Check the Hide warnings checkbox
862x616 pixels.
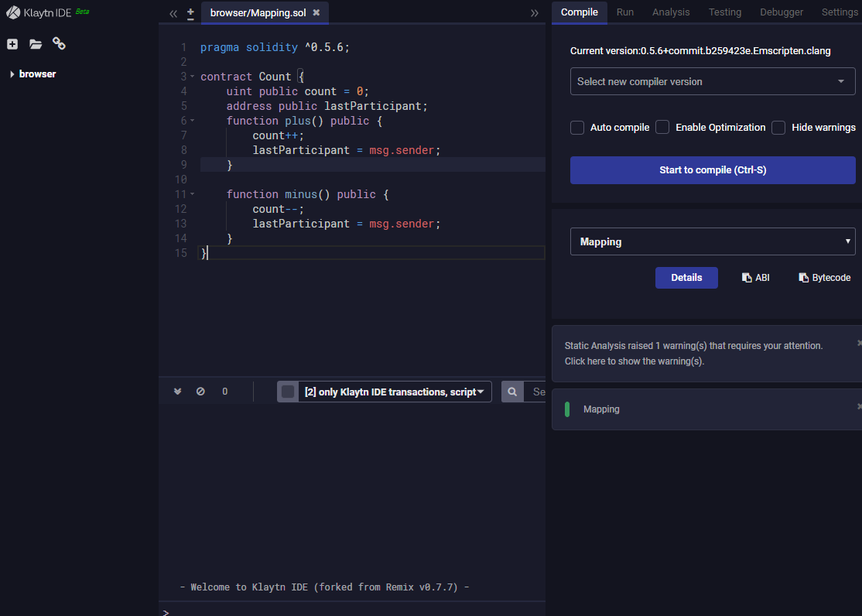778,128
